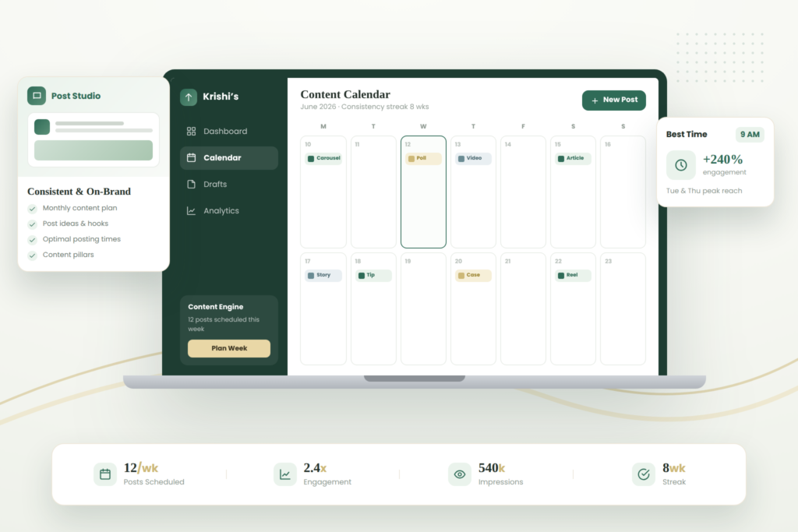Open the Poll post on day 12
This screenshot has height=532, width=798.
pyautogui.click(x=423, y=158)
